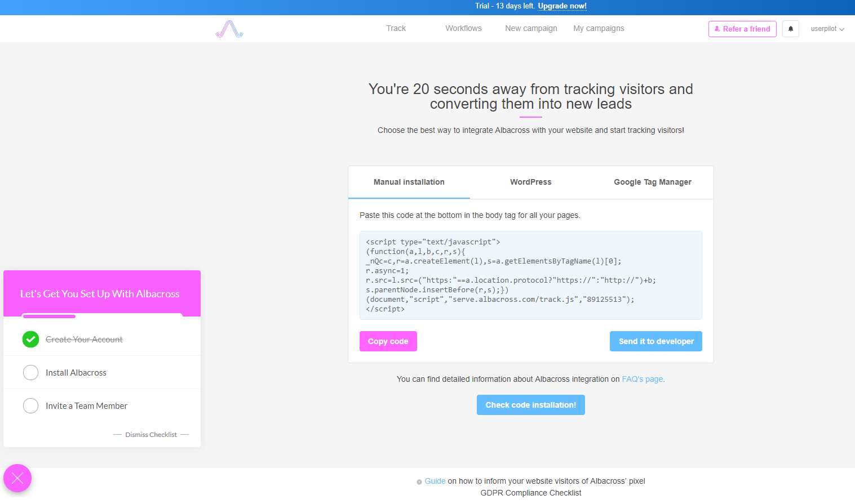Expand the userpilot account dropdown
This screenshot has width=855, height=504.
click(827, 29)
